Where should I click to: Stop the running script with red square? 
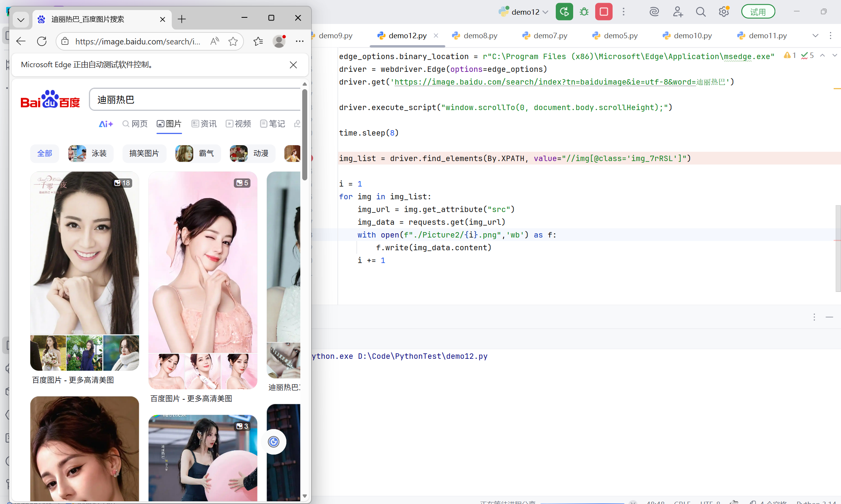coord(604,12)
